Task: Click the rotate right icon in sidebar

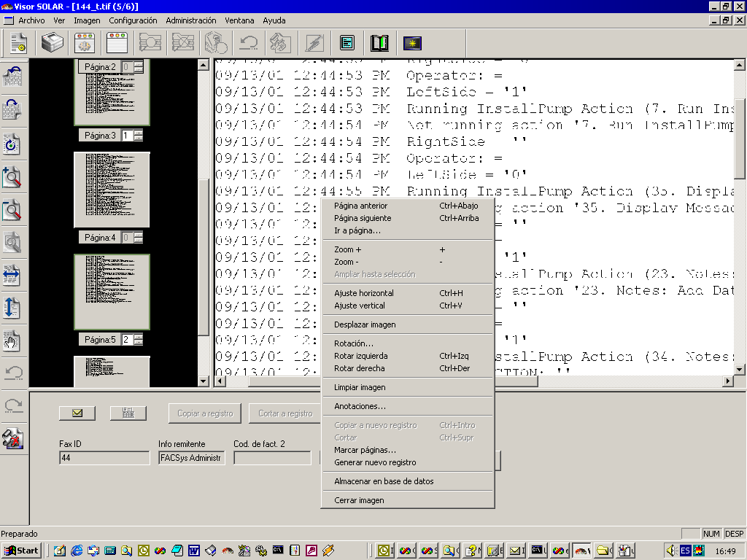Action: [x=12, y=109]
